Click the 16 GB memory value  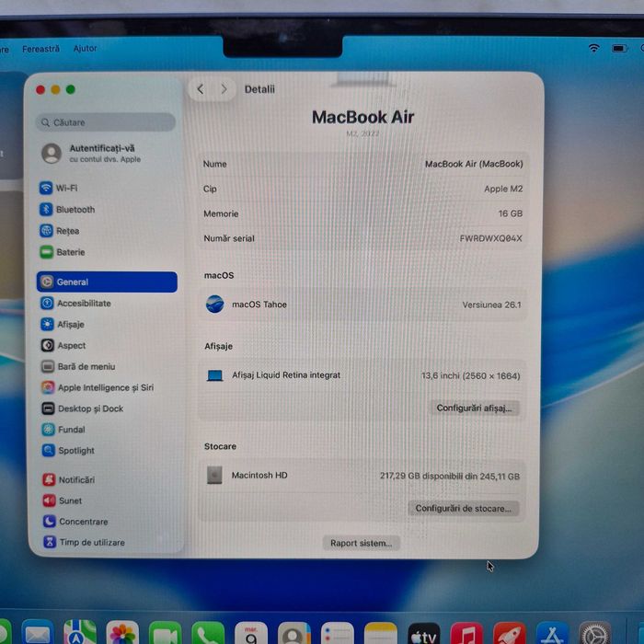tap(510, 213)
